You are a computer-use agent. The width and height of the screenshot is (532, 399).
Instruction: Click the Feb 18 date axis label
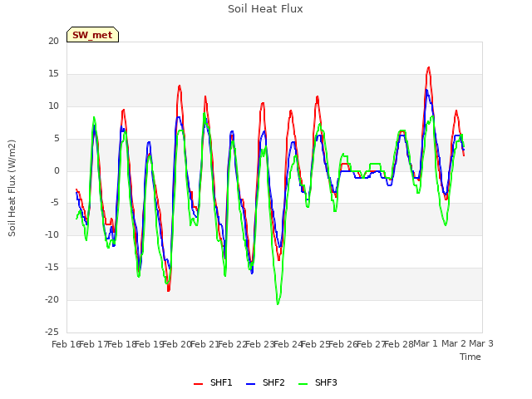tap(121, 344)
